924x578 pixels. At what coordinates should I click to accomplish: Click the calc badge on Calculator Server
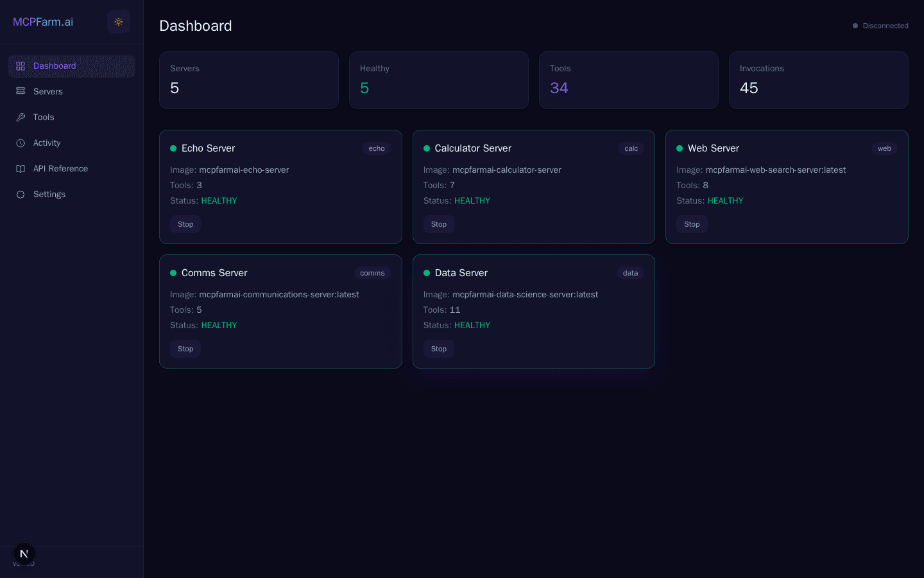(631, 148)
